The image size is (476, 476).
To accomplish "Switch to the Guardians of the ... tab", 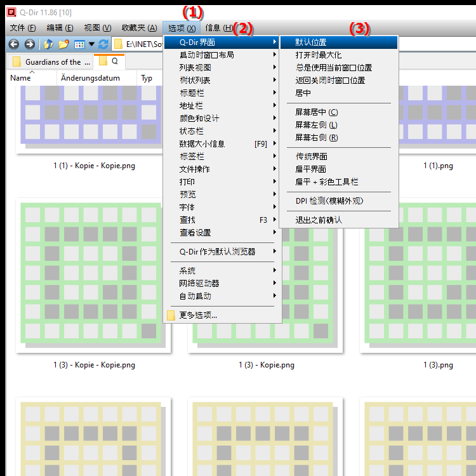I will (x=51, y=62).
